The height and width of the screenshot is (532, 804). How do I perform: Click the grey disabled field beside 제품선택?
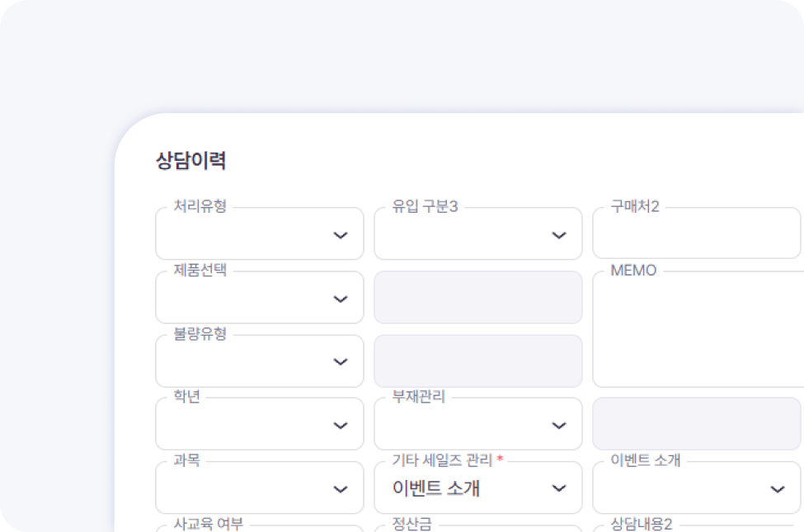(x=477, y=298)
